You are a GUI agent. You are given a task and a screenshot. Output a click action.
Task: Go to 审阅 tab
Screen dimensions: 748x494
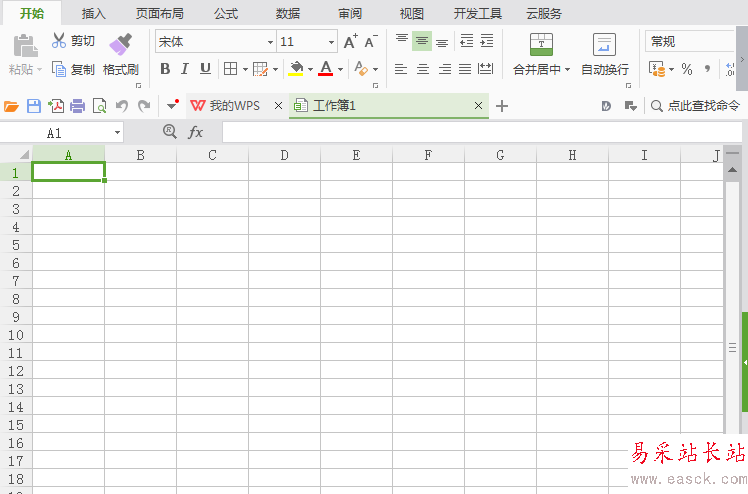point(350,13)
